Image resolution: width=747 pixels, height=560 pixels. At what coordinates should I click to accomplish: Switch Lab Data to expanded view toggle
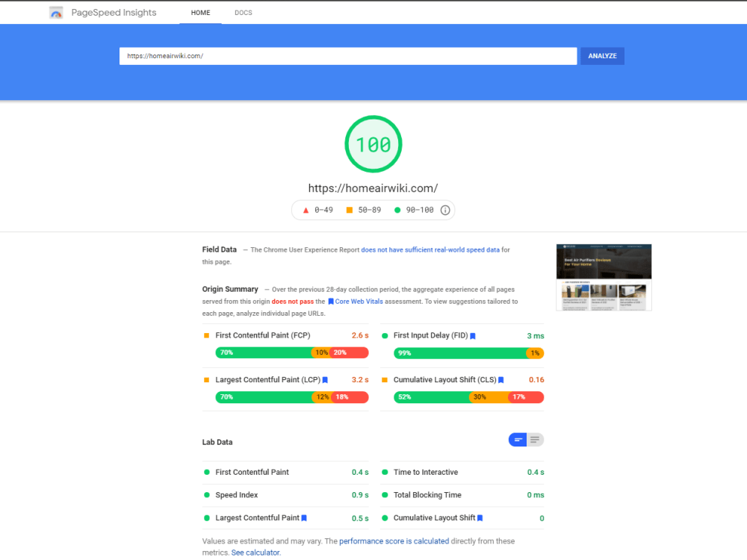[535, 440]
